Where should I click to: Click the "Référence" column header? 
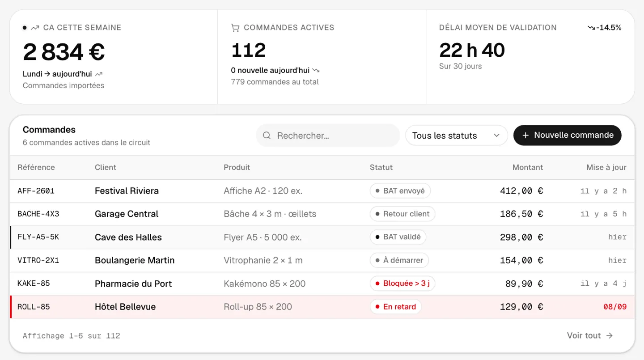pyautogui.click(x=36, y=167)
